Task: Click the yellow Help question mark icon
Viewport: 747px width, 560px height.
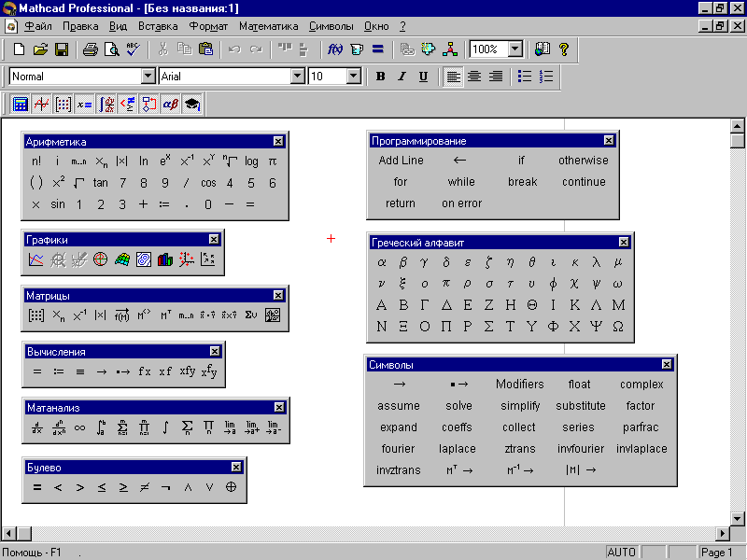Action: (564, 49)
